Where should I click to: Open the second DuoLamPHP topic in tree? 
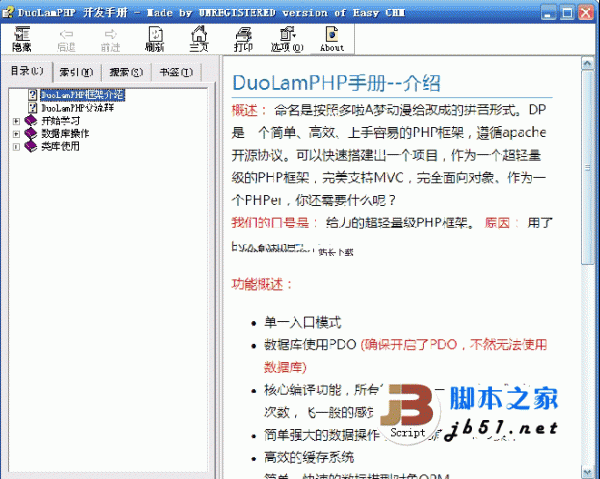click(78, 108)
